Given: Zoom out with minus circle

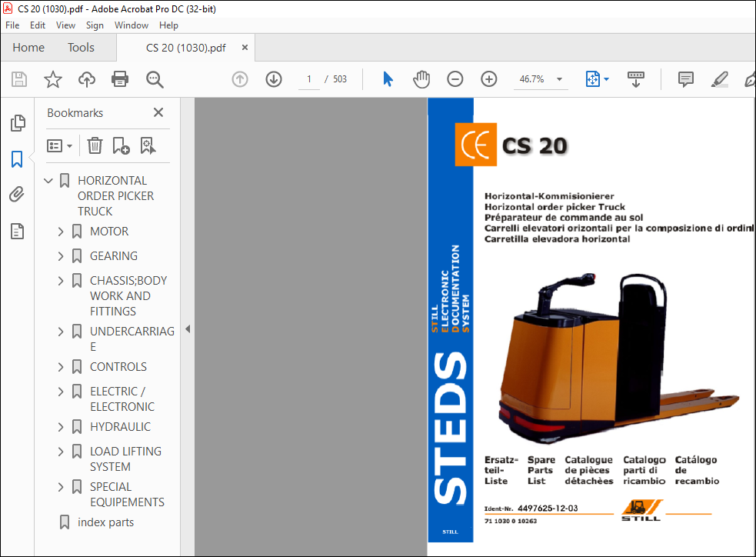Looking at the screenshot, I should click(x=455, y=79).
